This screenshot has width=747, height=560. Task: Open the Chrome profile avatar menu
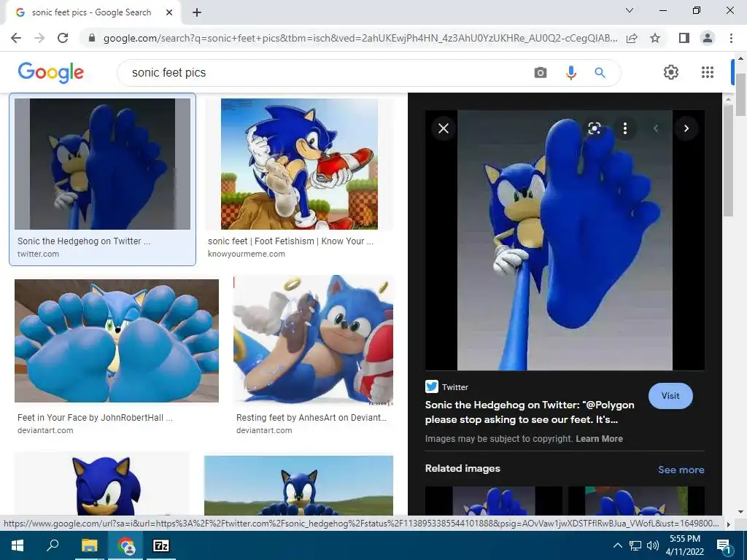click(708, 38)
